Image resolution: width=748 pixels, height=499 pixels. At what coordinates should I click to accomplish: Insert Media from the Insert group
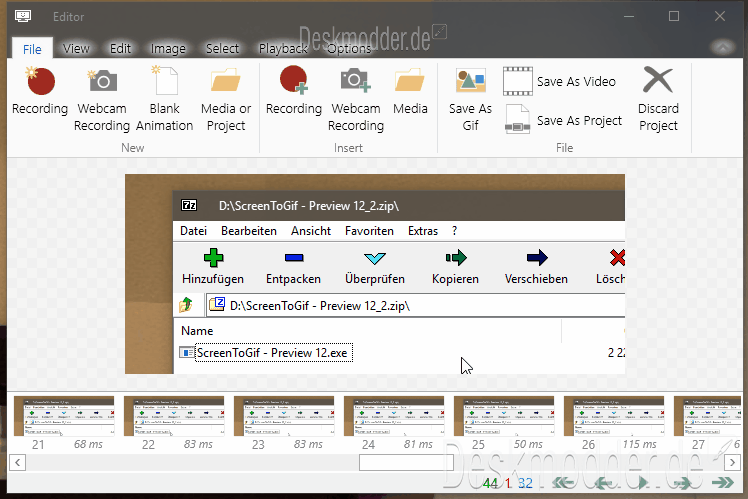pyautogui.click(x=410, y=91)
